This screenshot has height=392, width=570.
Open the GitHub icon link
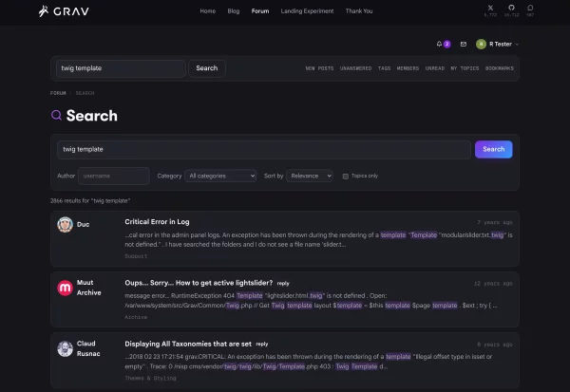click(x=511, y=8)
